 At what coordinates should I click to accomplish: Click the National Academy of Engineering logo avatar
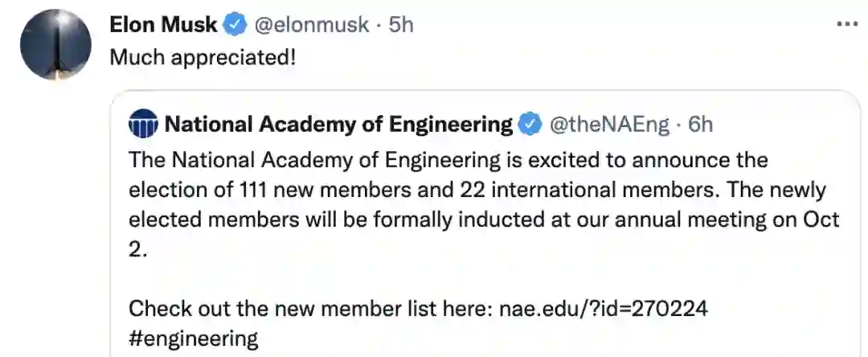point(144,125)
